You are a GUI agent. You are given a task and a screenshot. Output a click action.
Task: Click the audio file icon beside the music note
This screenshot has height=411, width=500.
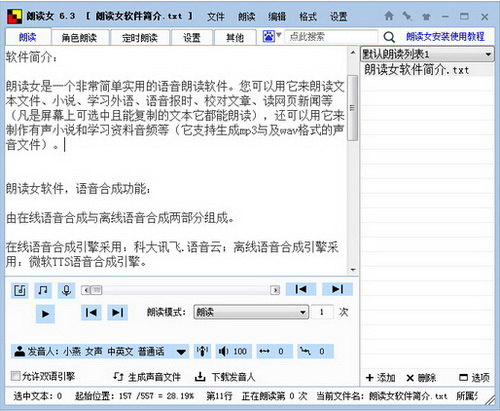click(20, 290)
